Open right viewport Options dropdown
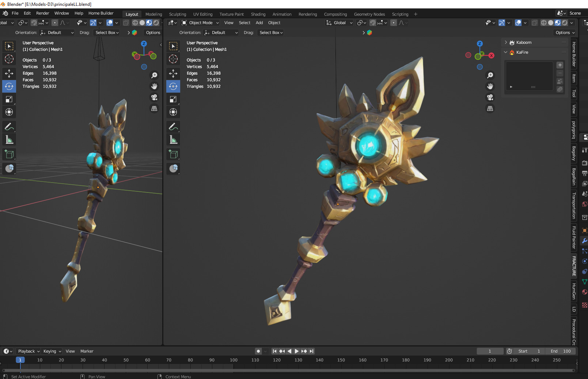This screenshot has width=588, height=379. pyautogui.click(x=565, y=33)
